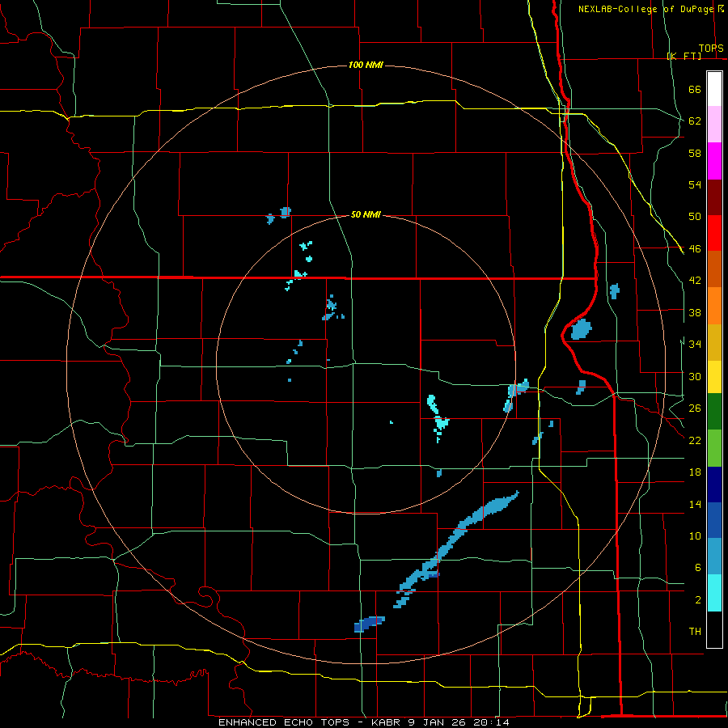
Task: Pick the dark green legend swatch
Action: pos(714,412)
